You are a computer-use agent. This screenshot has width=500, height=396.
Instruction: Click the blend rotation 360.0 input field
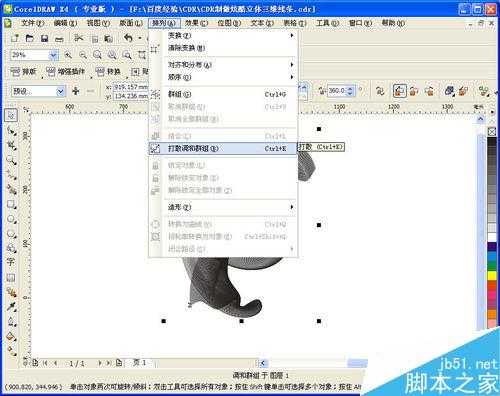tap(337, 91)
